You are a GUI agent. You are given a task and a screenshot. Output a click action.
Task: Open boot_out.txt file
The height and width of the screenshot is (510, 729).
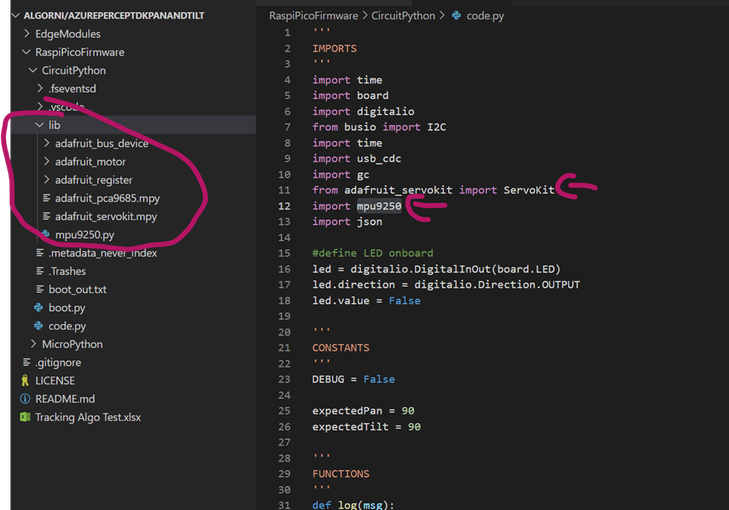click(x=78, y=290)
